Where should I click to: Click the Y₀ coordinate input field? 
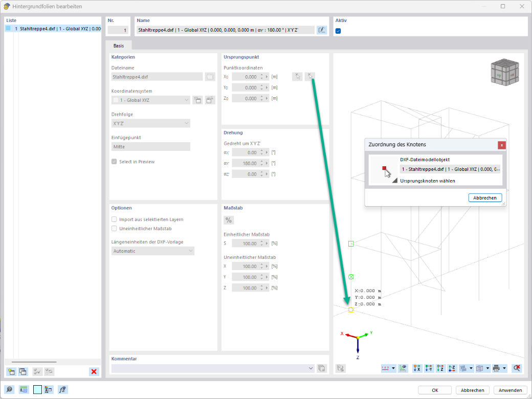point(245,87)
